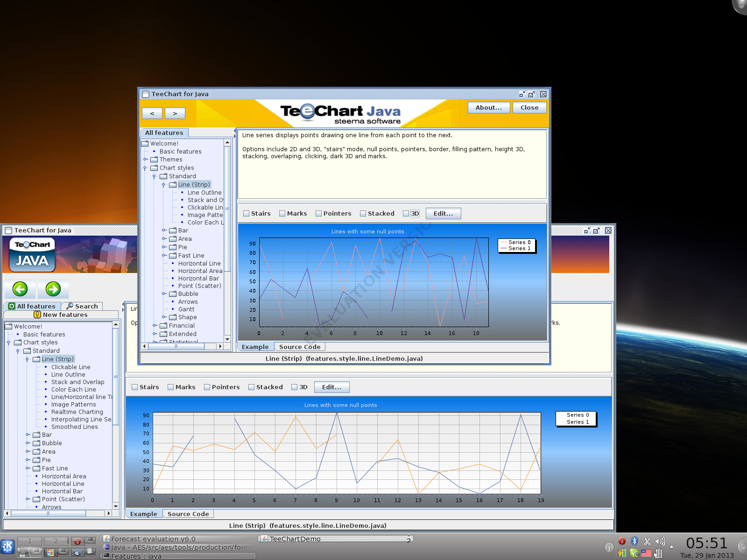Show hidden tray icons arrow
The height and width of the screenshot is (560, 747).
[x=672, y=546]
